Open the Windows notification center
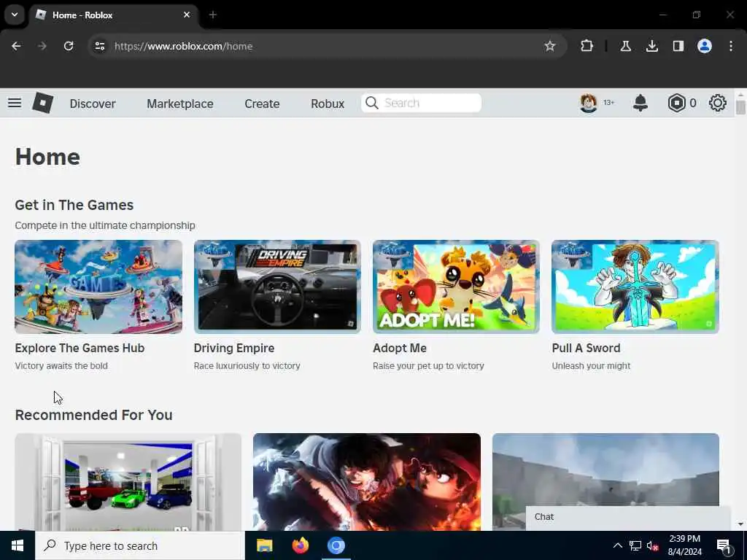This screenshot has height=560, width=747. [724, 545]
